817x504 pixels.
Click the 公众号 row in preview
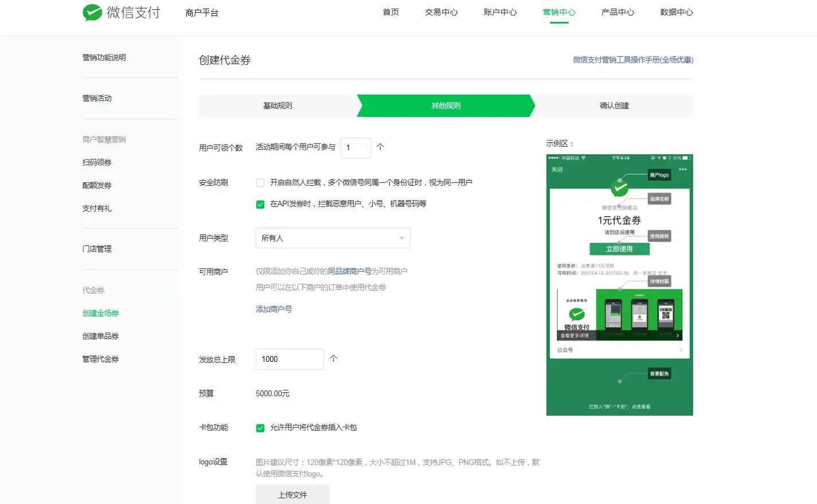tap(620, 350)
